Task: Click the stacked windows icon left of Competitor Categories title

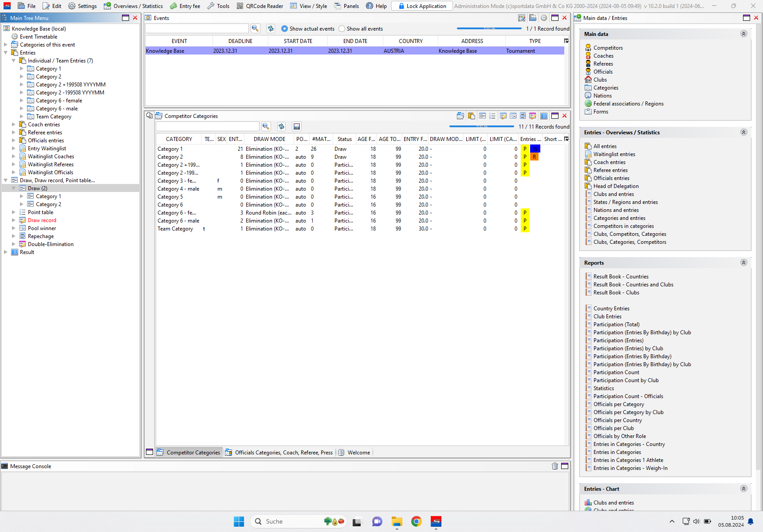Action: pyautogui.click(x=149, y=116)
